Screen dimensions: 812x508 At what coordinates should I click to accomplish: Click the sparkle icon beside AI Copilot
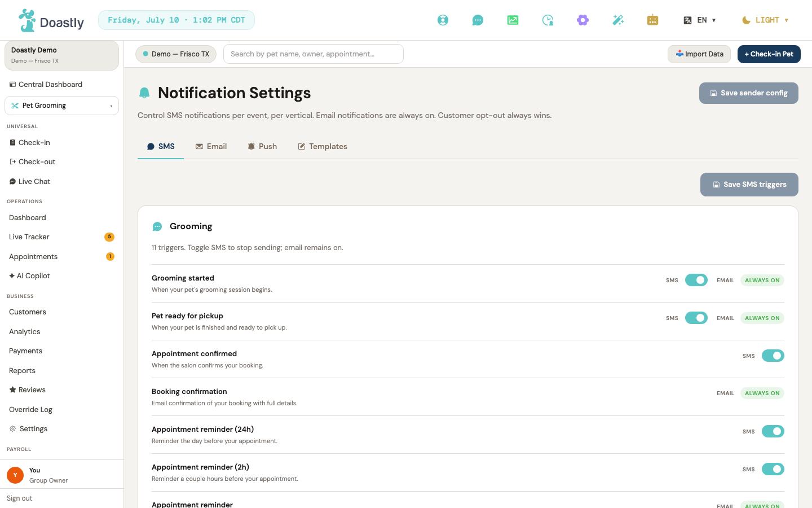pyautogui.click(x=12, y=276)
